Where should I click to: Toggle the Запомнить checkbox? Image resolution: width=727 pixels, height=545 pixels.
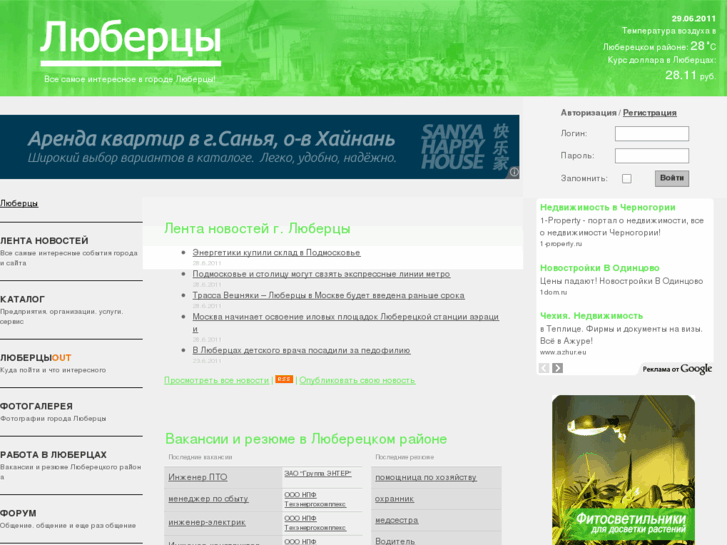click(626, 179)
